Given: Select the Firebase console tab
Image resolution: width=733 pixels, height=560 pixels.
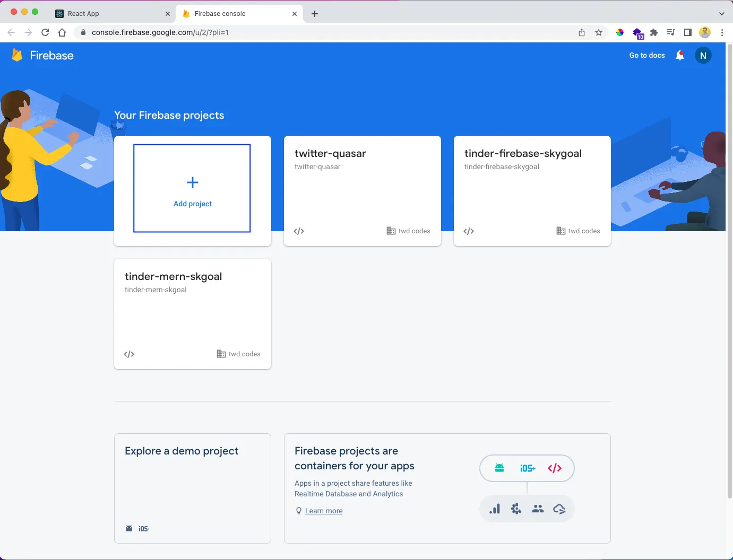Looking at the screenshot, I should pyautogui.click(x=239, y=14).
